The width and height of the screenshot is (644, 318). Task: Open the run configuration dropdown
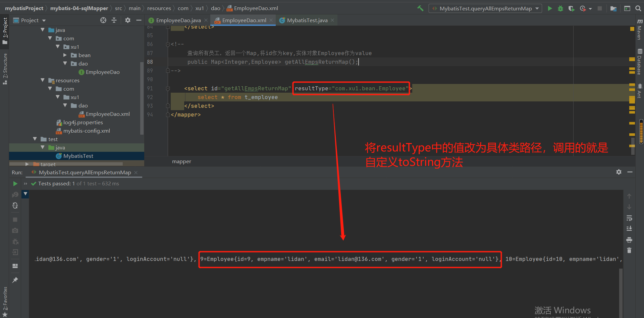pyautogui.click(x=485, y=8)
